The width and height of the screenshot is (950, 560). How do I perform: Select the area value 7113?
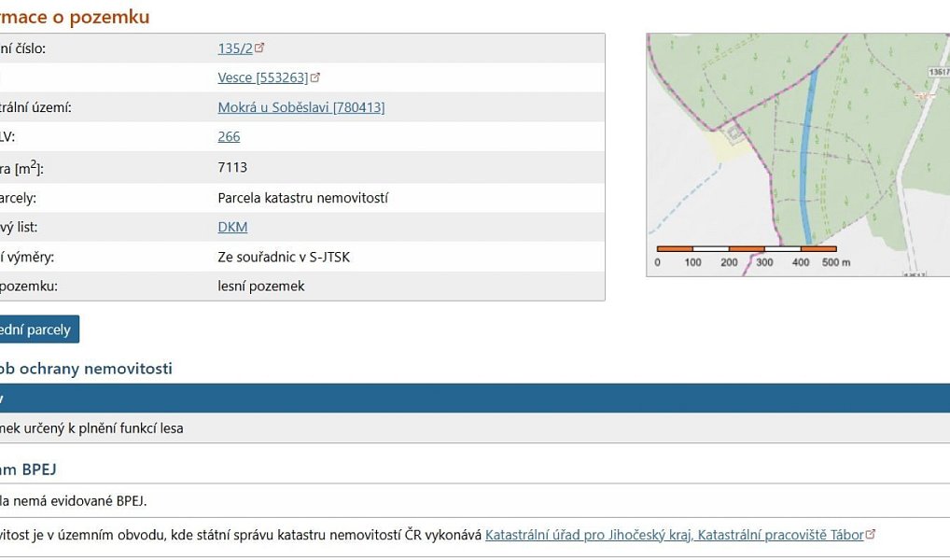pyautogui.click(x=232, y=167)
